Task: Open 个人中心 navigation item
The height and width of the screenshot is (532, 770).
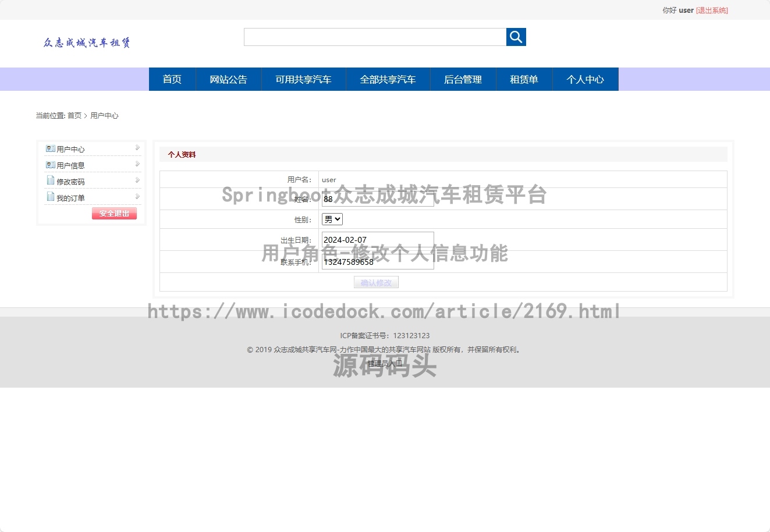Action: click(586, 79)
